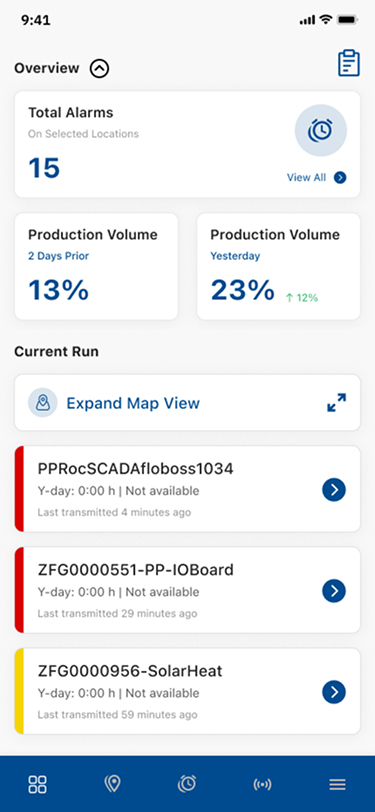The height and width of the screenshot is (812, 375).
Task: Select ZFG0000956-SolarHeat device name
Action: [x=130, y=671]
